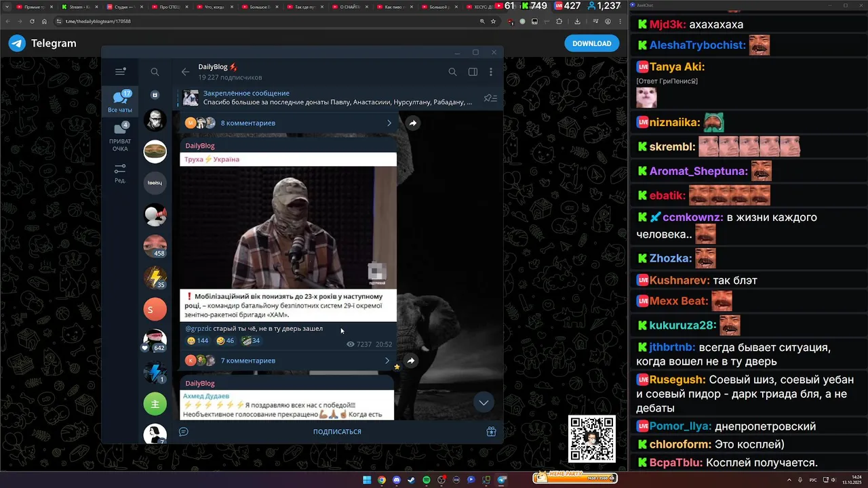Viewport: 868px width, 488px height.
Task: Open Steam from the taskbar
Action: (x=412, y=480)
